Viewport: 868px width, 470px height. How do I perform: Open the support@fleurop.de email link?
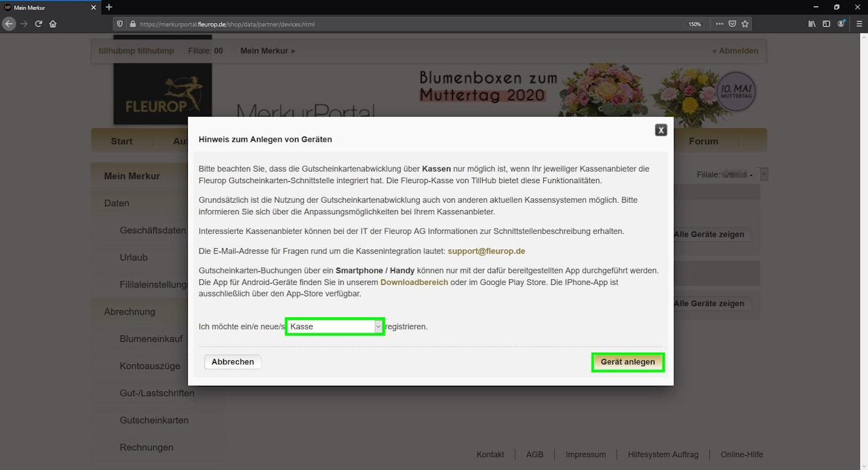coord(486,251)
